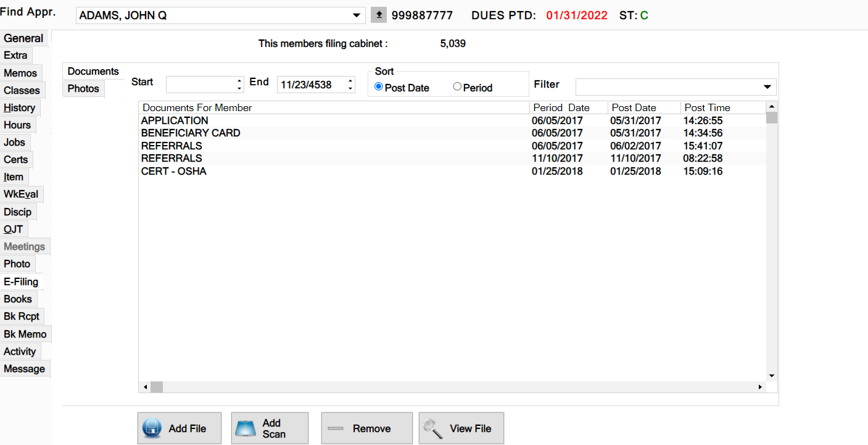868x445 pixels.
Task: Click the upload arrow icon beside member name
Action: [379, 15]
